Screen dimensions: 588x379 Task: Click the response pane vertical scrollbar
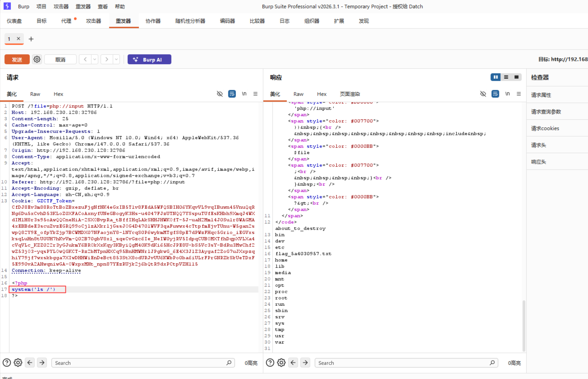point(523,325)
